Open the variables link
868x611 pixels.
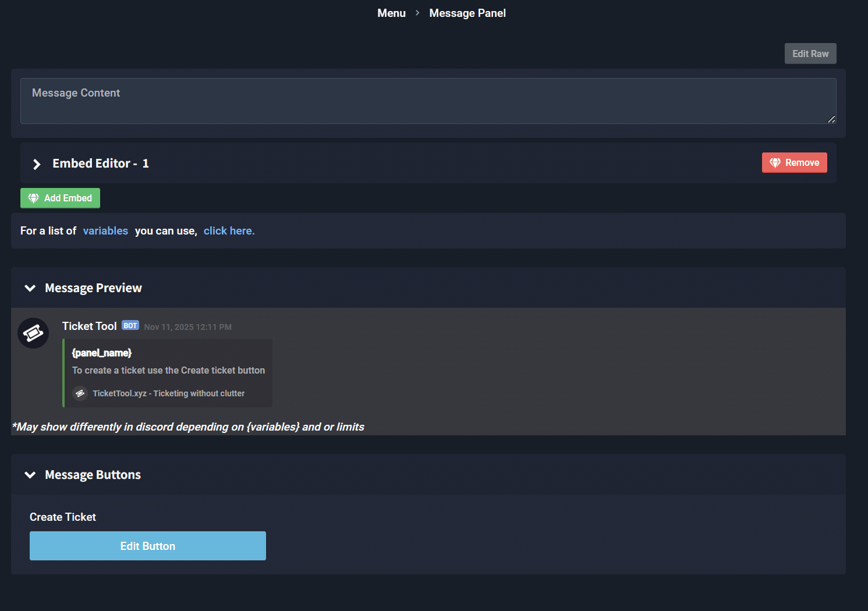click(x=105, y=231)
